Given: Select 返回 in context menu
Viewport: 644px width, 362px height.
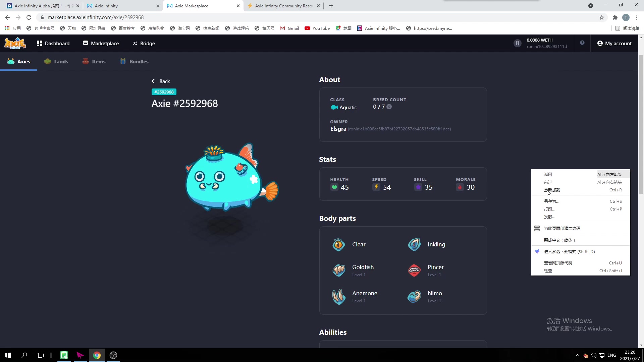Looking at the screenshot, I should (580, 174).
